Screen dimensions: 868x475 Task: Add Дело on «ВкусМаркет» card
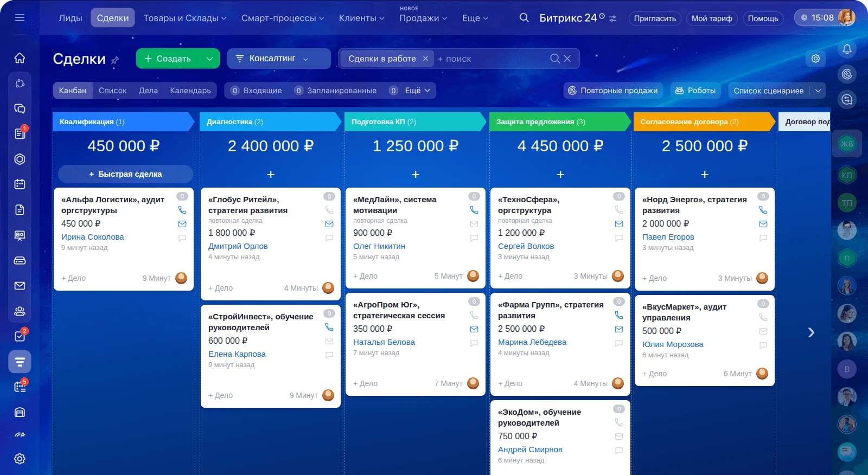pos(654,374)
